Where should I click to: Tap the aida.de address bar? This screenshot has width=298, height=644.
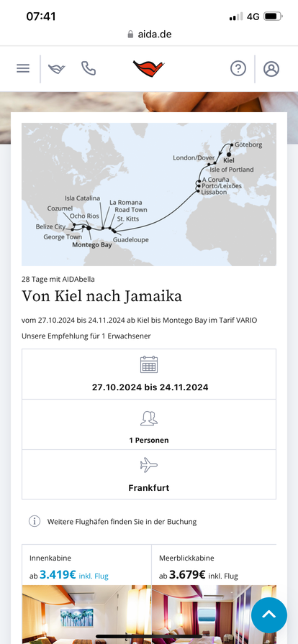pyautogui.click(x=149, y=34)
